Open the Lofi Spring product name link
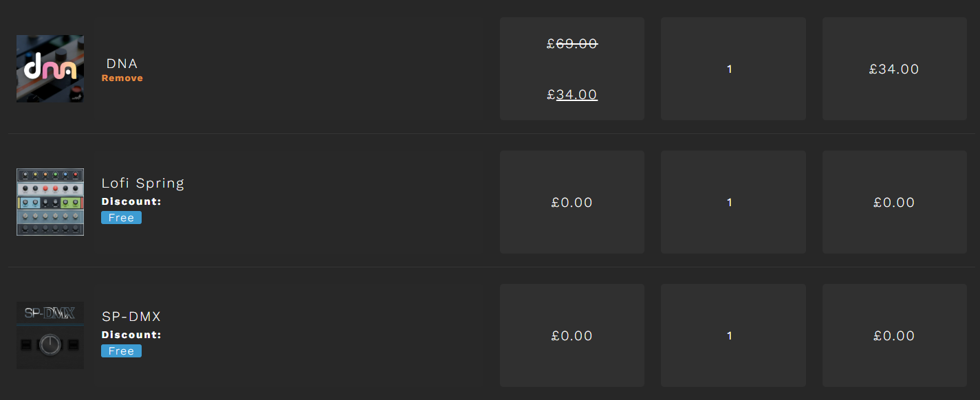 point(143,184)
